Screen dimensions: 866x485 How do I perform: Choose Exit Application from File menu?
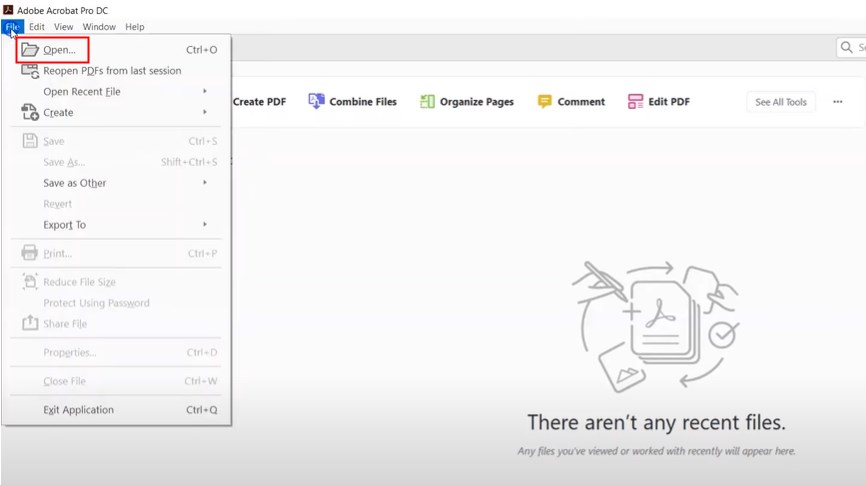[x=79, y=410]
